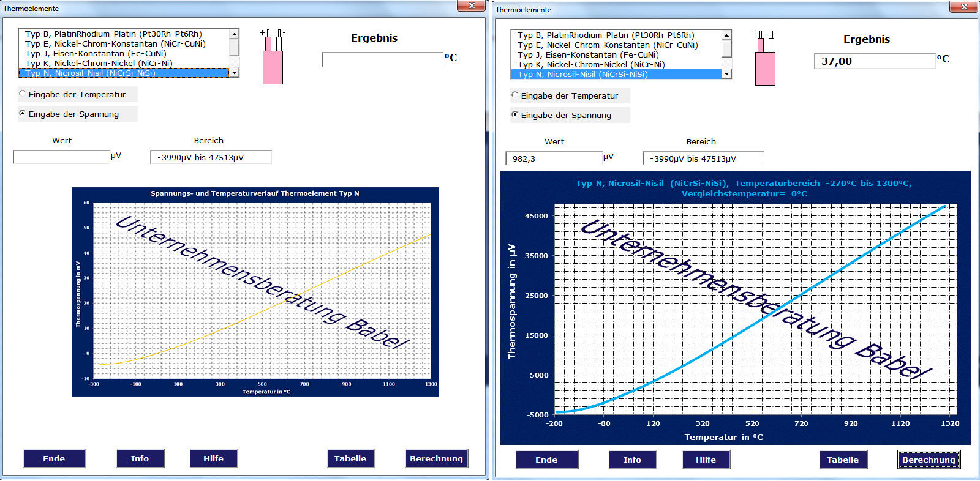This screenshot has height=481, width=980.
Task: Open Info in the right window
Action: point(633,460)
